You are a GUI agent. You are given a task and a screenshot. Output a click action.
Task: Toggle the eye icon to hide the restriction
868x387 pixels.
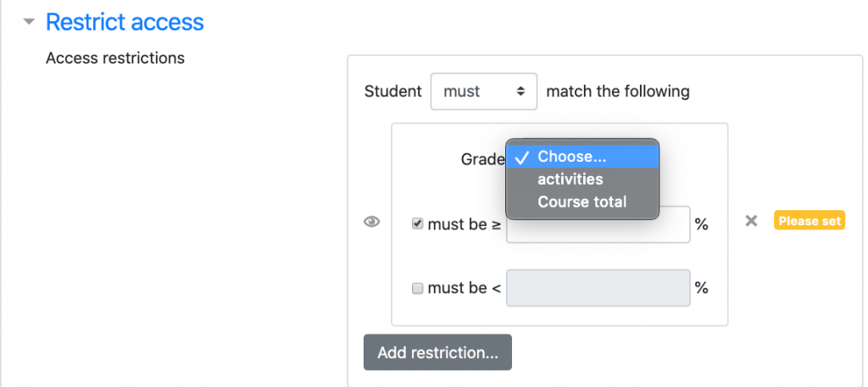(371, 223)
